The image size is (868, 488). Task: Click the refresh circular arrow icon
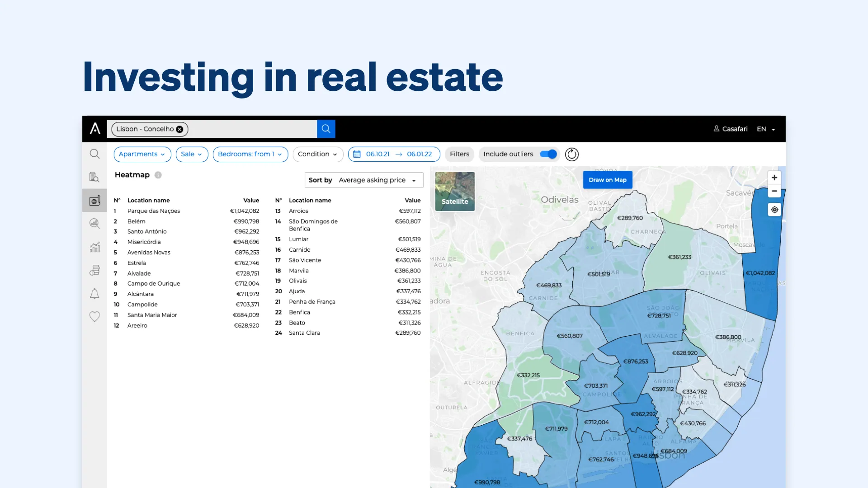click(572, 154)
